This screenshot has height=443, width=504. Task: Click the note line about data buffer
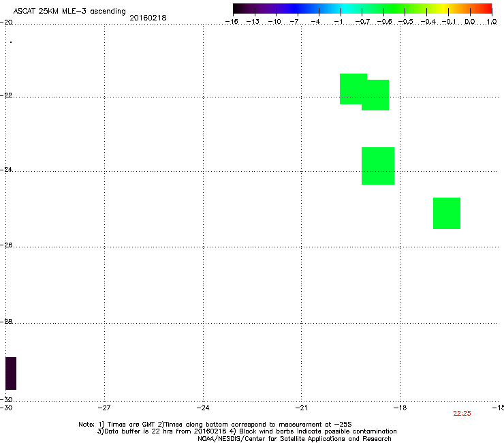[x=247, y=431]
